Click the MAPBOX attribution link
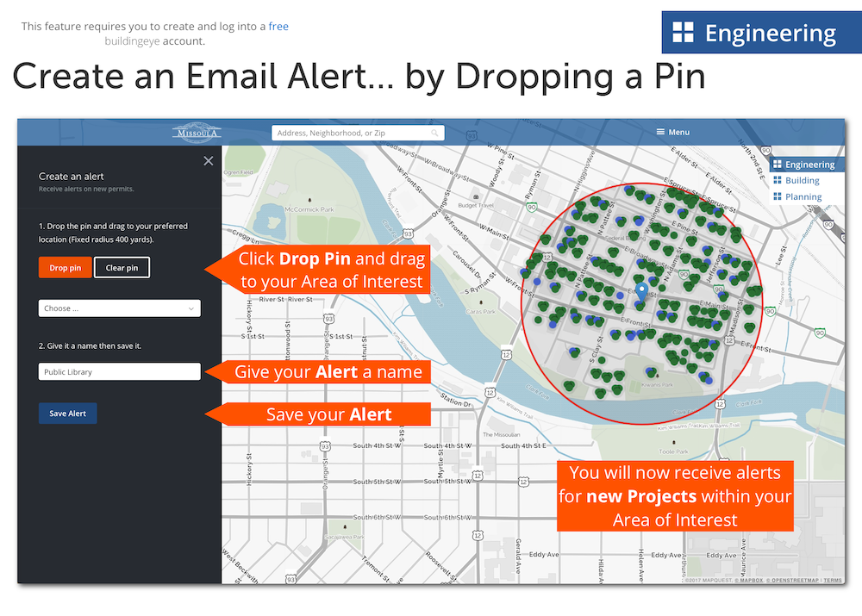862x616 pixels. click(x=751, y=581)
